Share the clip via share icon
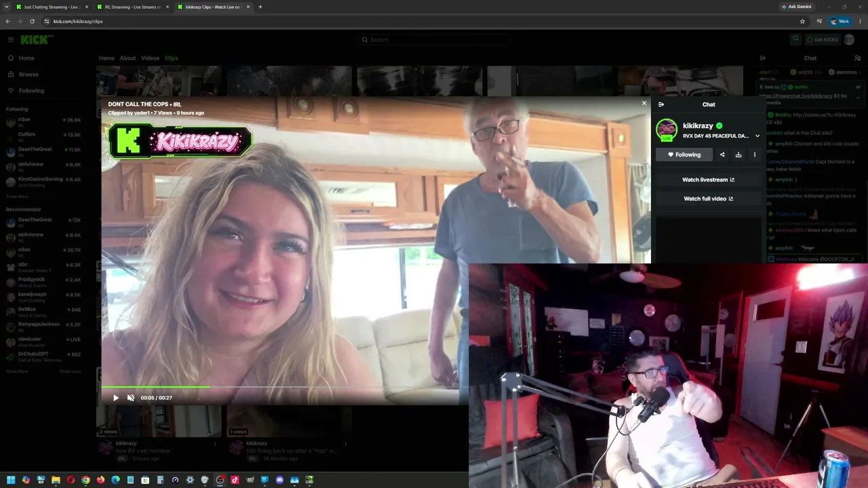 click(722, 155)
